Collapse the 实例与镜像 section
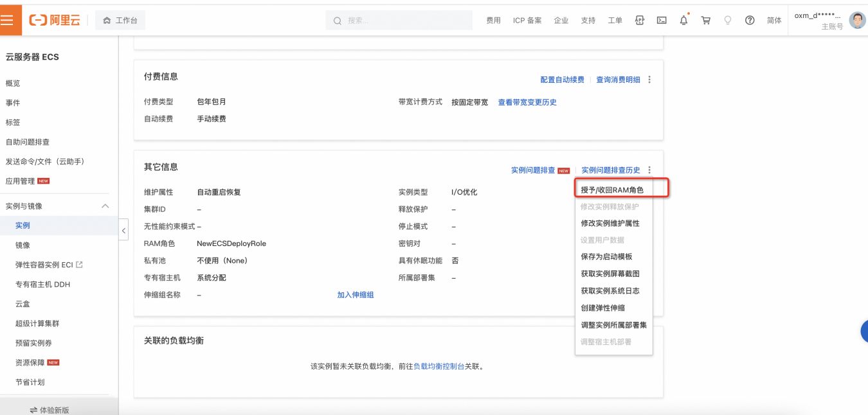868x415 pixels. 105,206
